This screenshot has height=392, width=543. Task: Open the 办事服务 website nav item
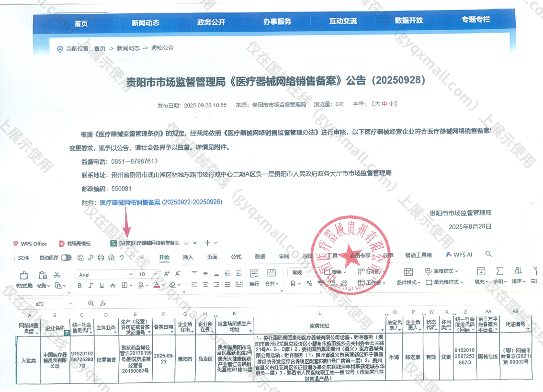pos(277,22)
